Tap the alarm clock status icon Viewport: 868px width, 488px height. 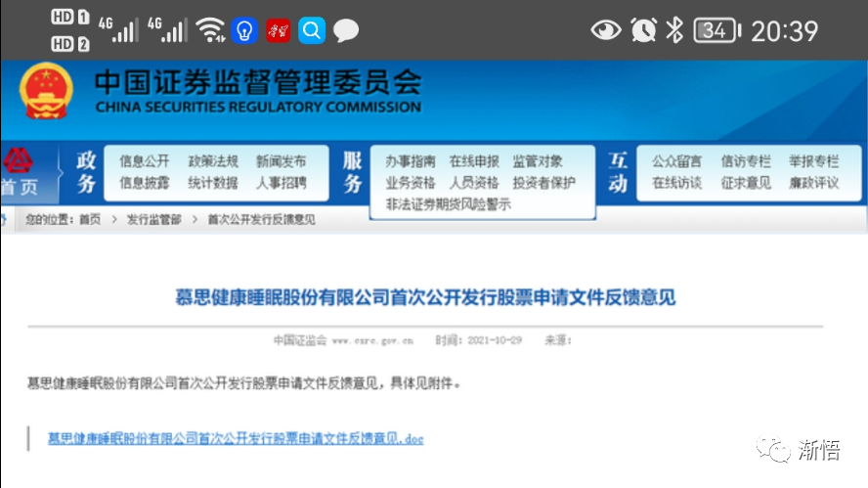[x=643, y=30]
